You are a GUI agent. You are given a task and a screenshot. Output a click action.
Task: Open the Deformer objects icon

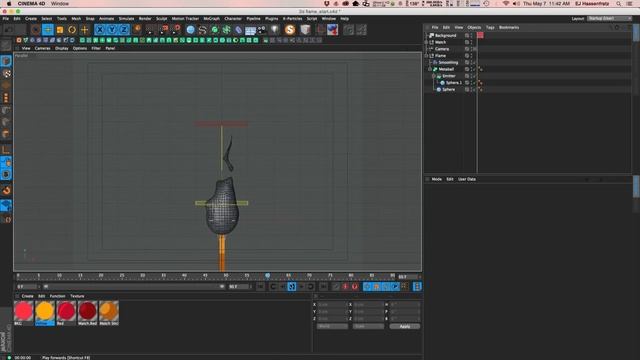(238, 29)
